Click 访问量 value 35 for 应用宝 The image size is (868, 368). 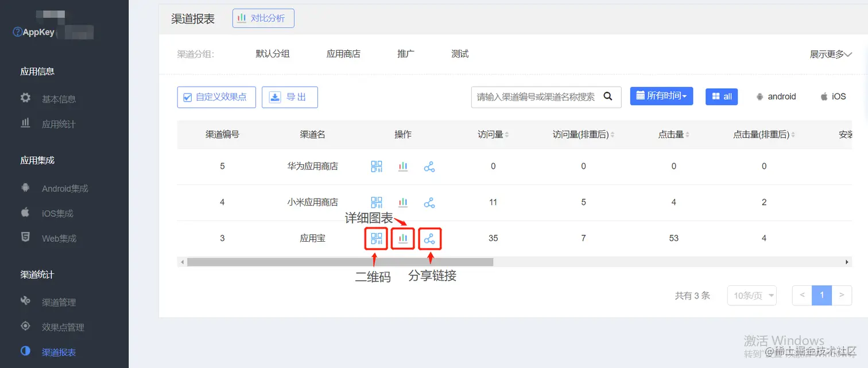click(x=493, y=238)
